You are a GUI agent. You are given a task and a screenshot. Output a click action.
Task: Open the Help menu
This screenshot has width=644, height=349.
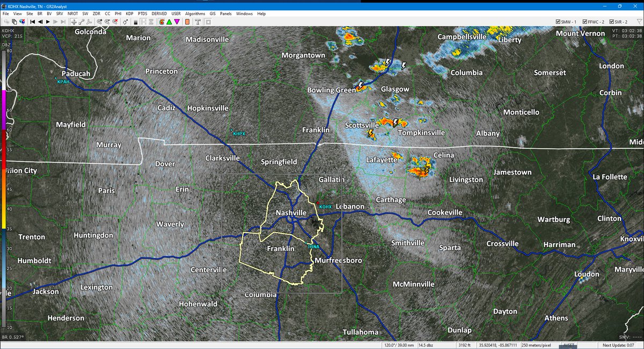click(x=261, y=13)
